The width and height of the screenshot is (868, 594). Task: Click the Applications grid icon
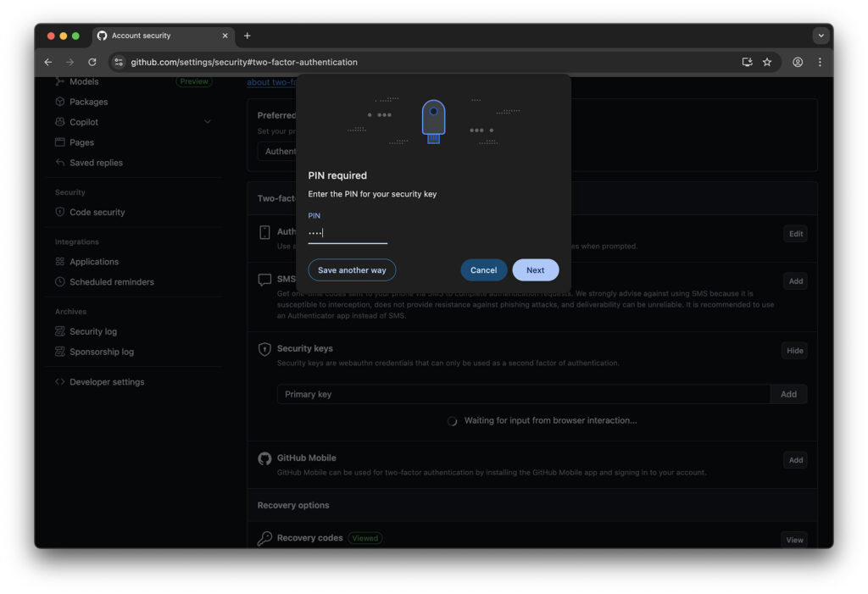[60, 261]
